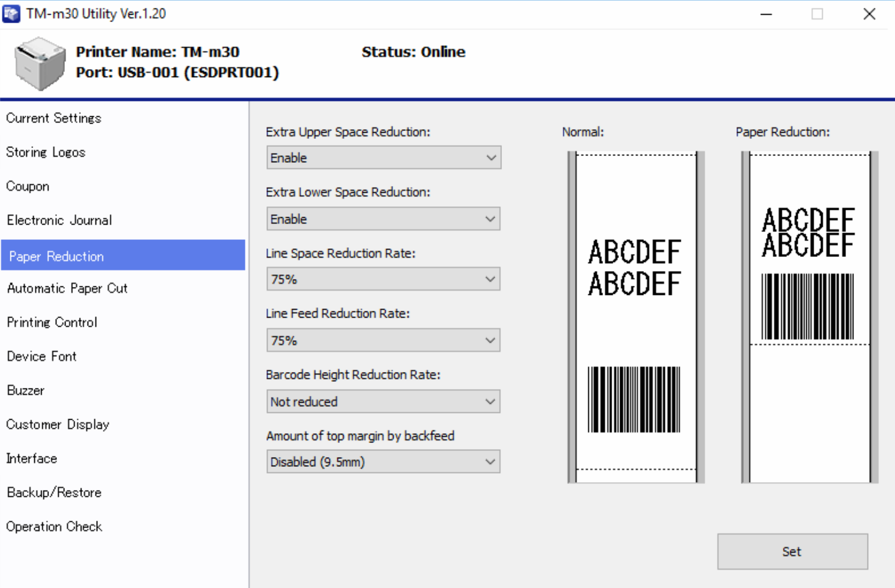Select Coupon in the sidebar
895x588 pixels.
tap(28, 187)
